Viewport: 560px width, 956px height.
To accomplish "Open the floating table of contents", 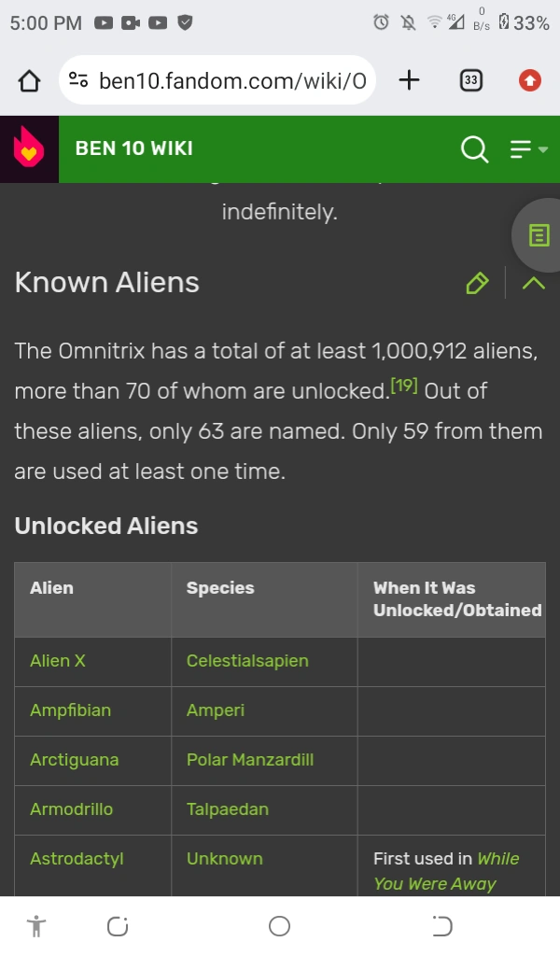I will (x=538, y=236).
